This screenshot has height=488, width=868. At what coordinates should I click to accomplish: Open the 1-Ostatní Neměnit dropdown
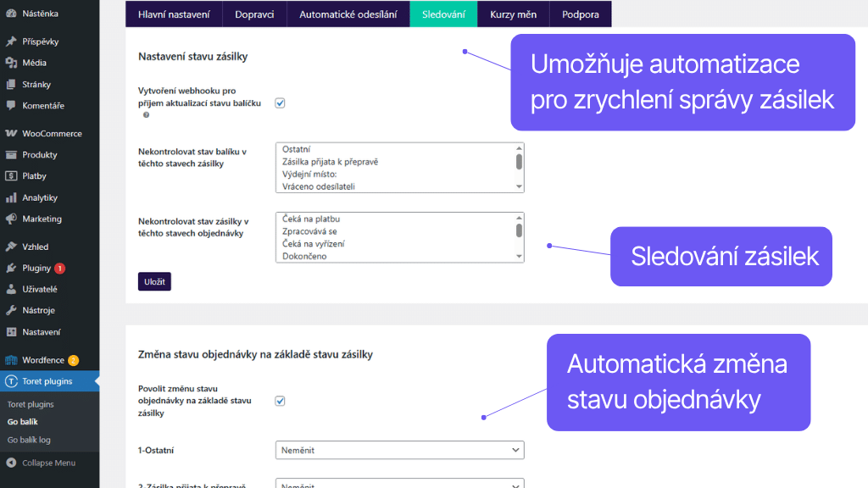point(400,450)
